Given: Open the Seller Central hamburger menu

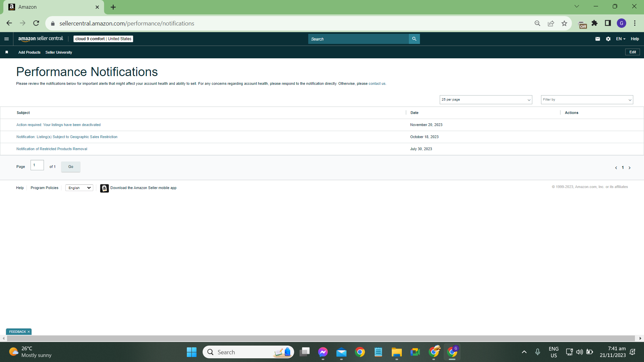Looking at the screenshot, I should click(x=6, y=39).
